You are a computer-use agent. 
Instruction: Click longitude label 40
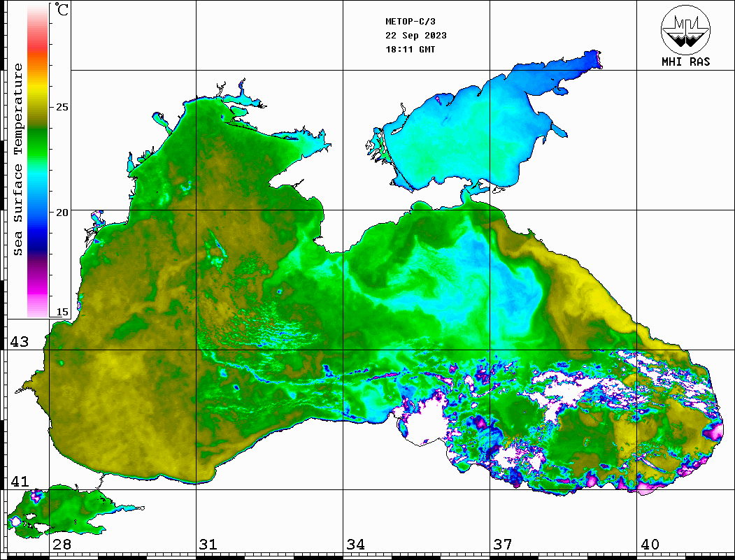coord(650,544)
